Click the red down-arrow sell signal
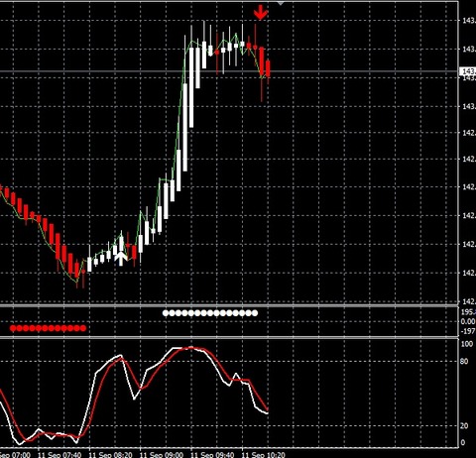476x458 pixels. pyautogui.click(x=261, y=13)
